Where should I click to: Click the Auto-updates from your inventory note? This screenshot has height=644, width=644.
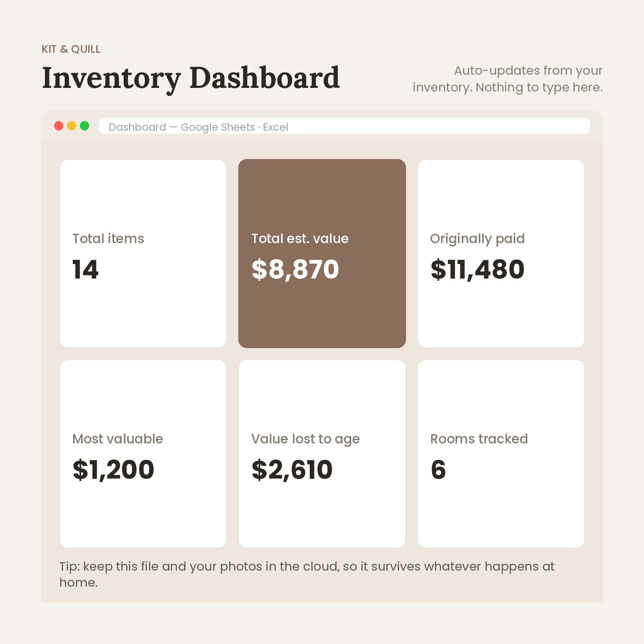point(507,79)
